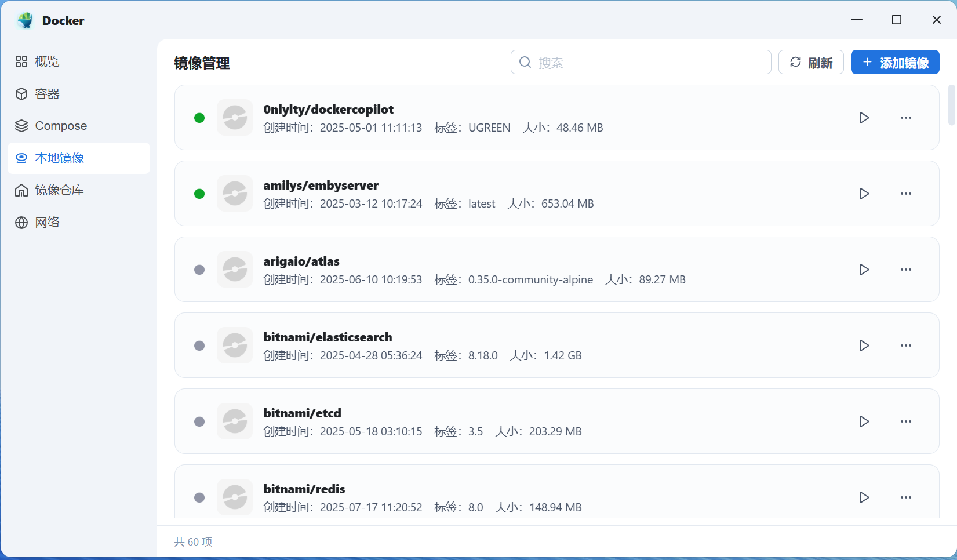The image size is (957, 560).
Task: Click play icon for bitnami/etcd
Action: (864, 421)
